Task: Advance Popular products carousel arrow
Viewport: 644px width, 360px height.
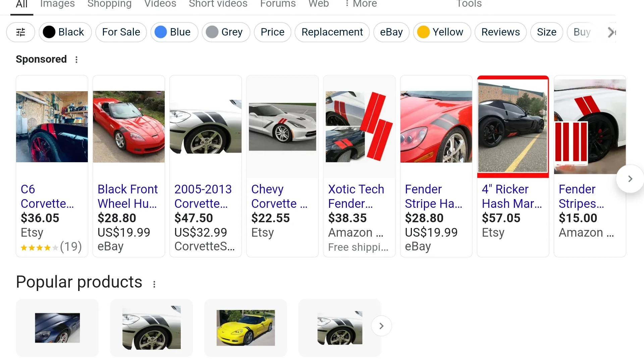Action: 381,326
